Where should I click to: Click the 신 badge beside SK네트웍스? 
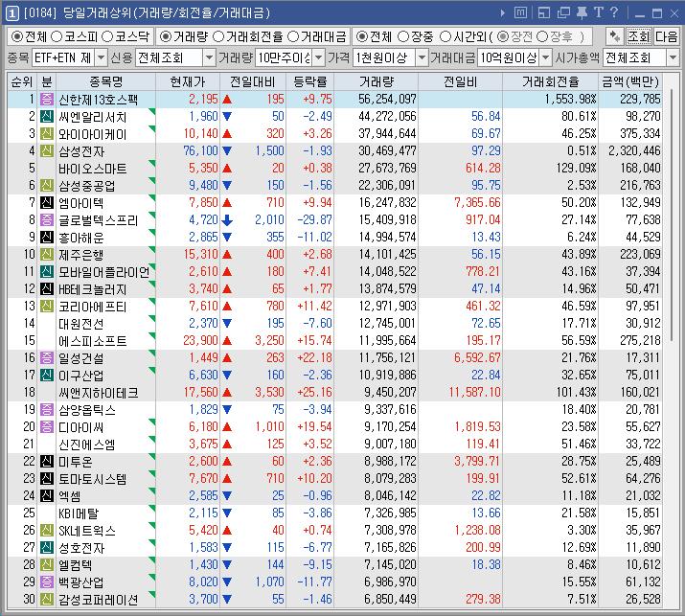pyautogui.click(x=47, y=531)
